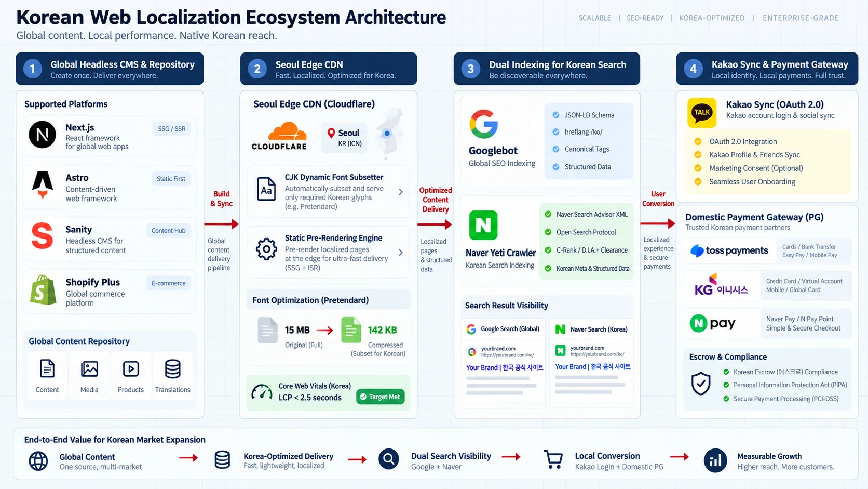Open the Your Brand link under Google Search

pyautogui.click(x=505, y=367)
